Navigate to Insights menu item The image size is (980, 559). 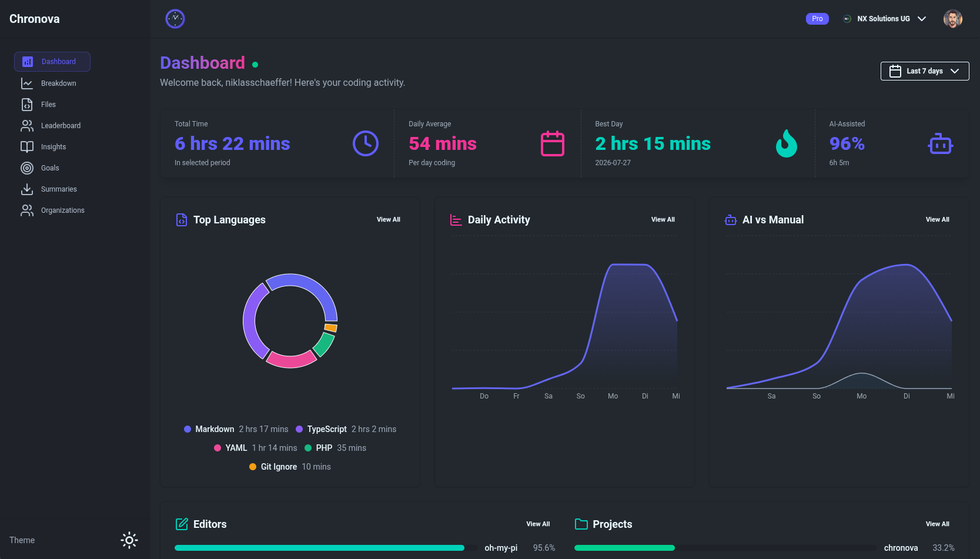point(52,147)
